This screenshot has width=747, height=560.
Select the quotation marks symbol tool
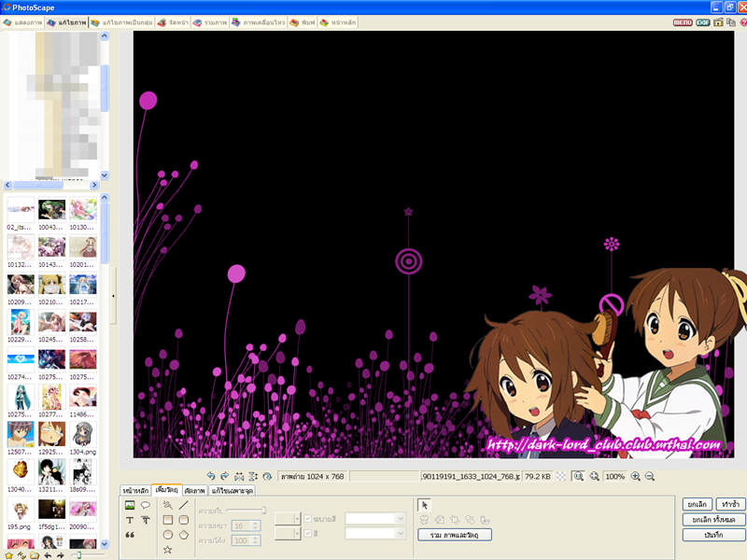pyautogui.click(x=130, y=535)
